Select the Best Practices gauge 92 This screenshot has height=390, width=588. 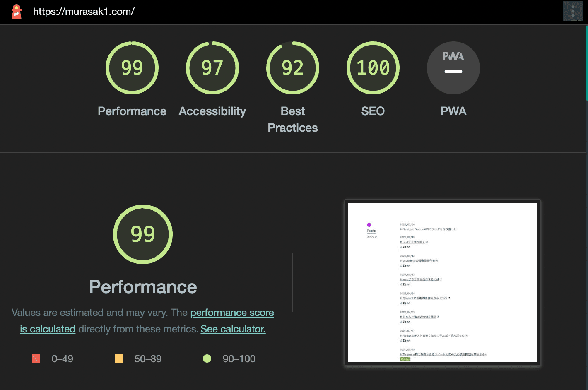(293, 68)
